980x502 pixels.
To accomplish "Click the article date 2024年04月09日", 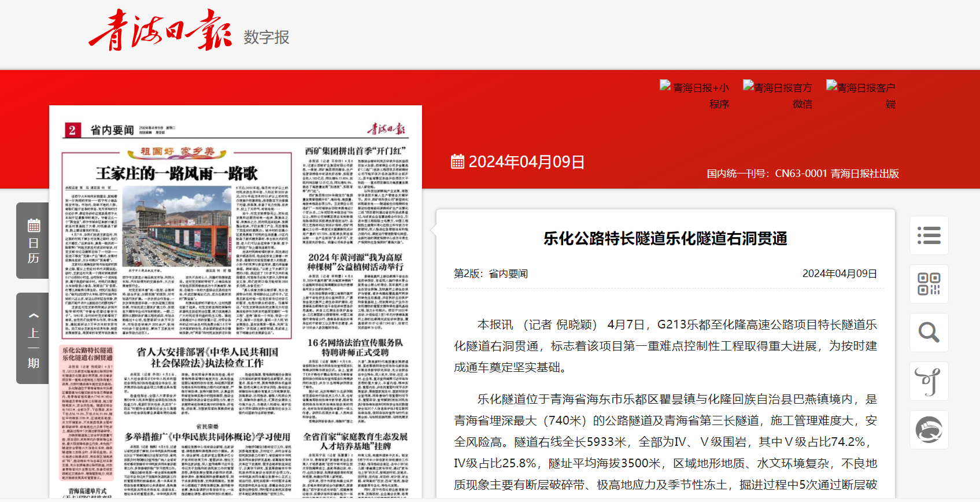I will click(x=840, y=274).
